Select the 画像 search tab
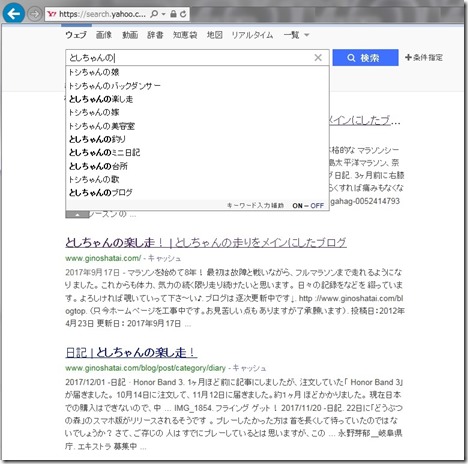 coord(104,35)
